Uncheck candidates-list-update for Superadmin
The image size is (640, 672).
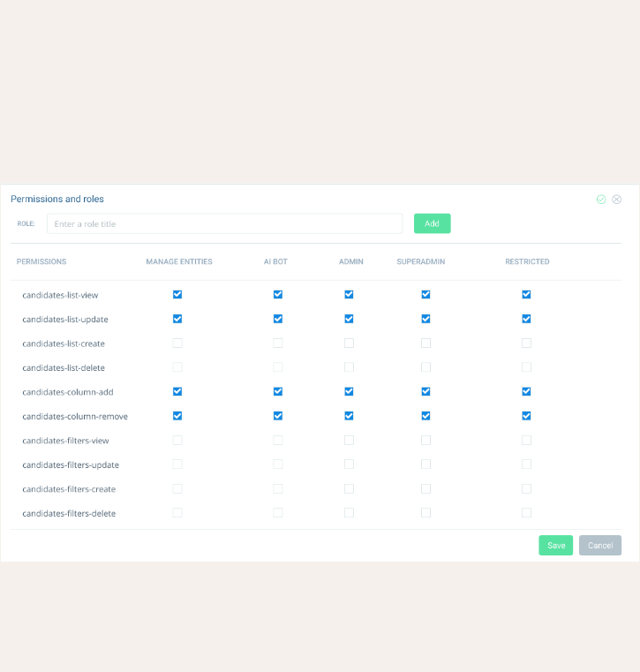pos(425,319)
